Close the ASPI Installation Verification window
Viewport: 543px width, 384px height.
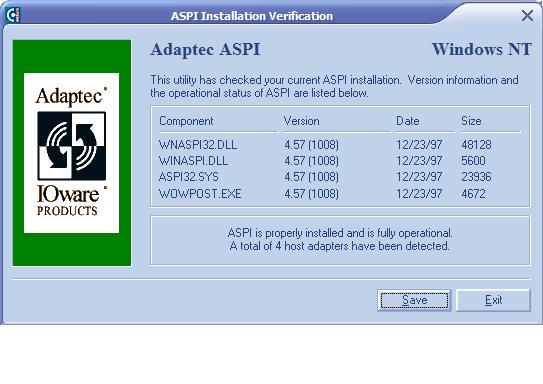click(527, 15)
